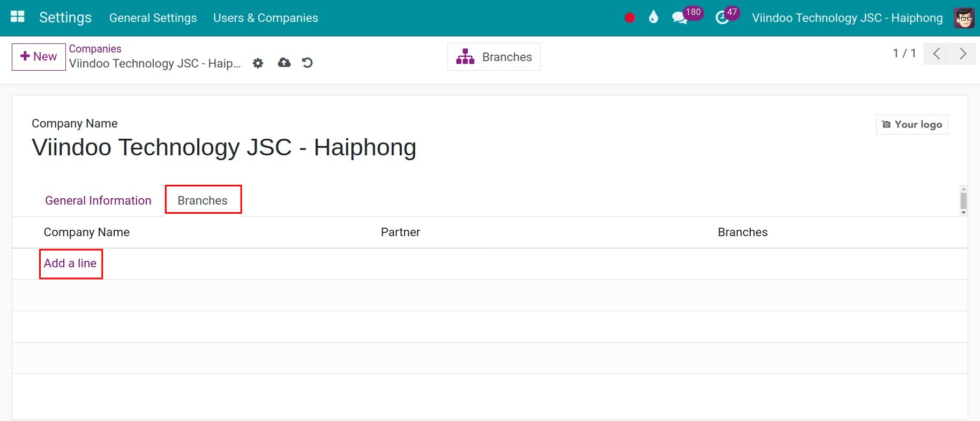Viewport: 980px width, 421px height.
Task: Edit the company name field Viindoo Technology JSC - Haiphong
Action: click(x=224, y=147)
